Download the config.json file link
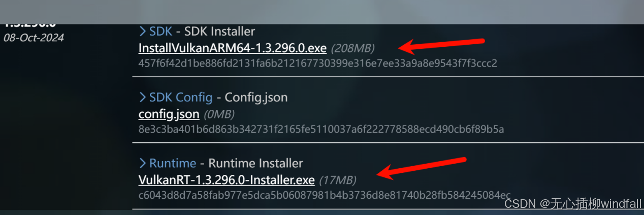This screenshot has width=644, height=215. (x=169, y=114)
